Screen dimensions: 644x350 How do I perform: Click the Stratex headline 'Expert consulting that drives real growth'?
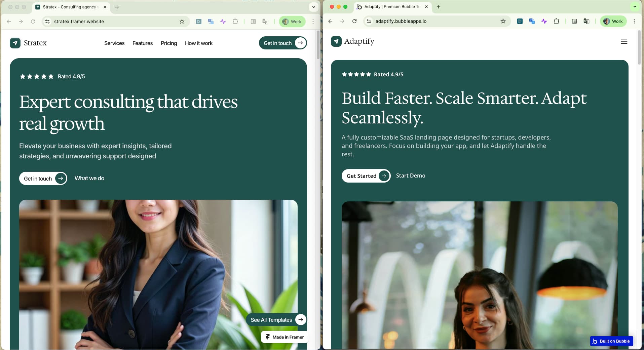coord(128,112)
